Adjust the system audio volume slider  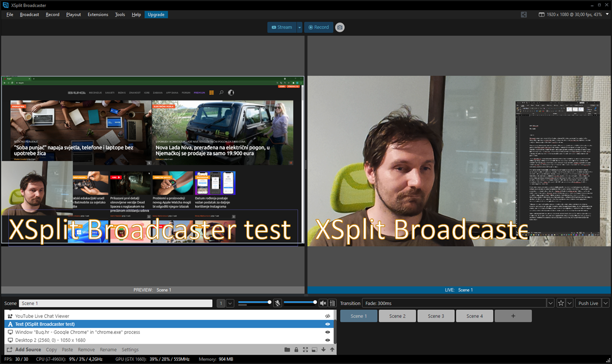coord(300,303)
